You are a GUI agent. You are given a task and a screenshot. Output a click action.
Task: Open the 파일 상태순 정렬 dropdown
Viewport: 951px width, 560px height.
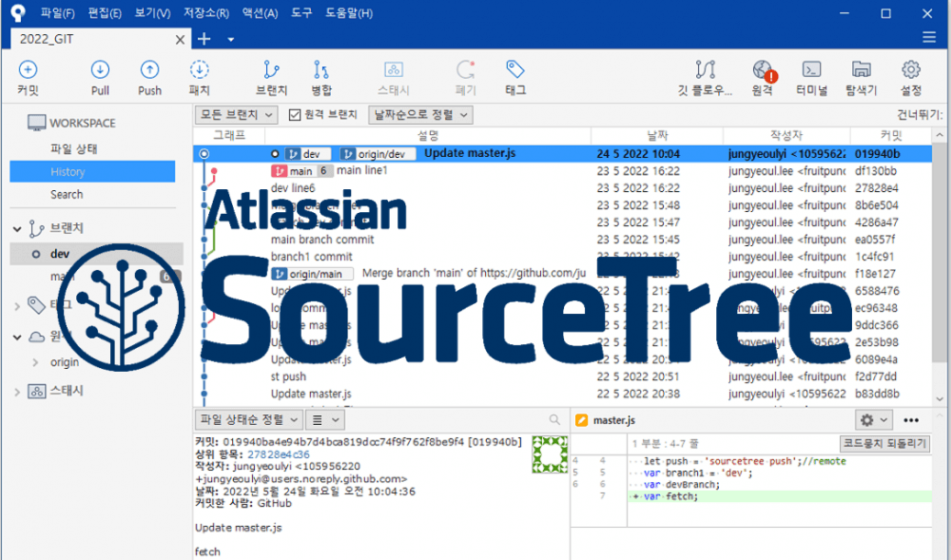pyautogui.click(x=248, y=419)
